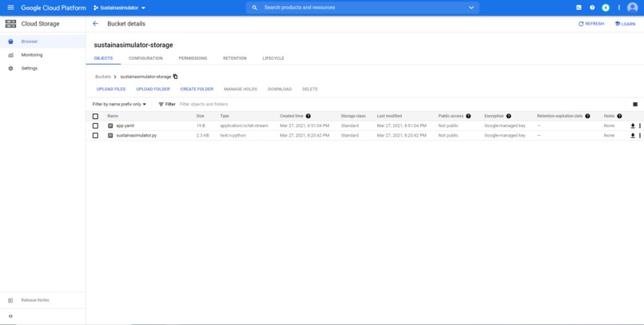Open the hamburger navigation menu
The height and width of the screenshot is (325, 644).
[x=10, y=7]
